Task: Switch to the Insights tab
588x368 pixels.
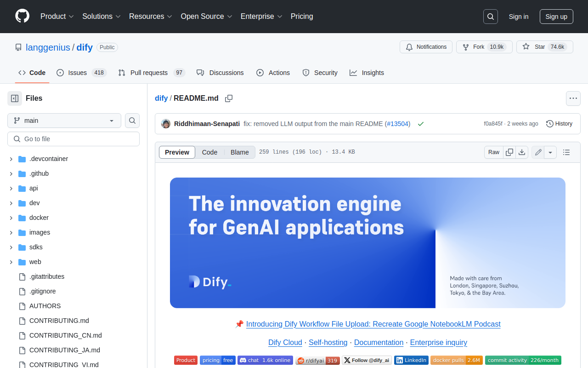Action: (x=367, y=73)
